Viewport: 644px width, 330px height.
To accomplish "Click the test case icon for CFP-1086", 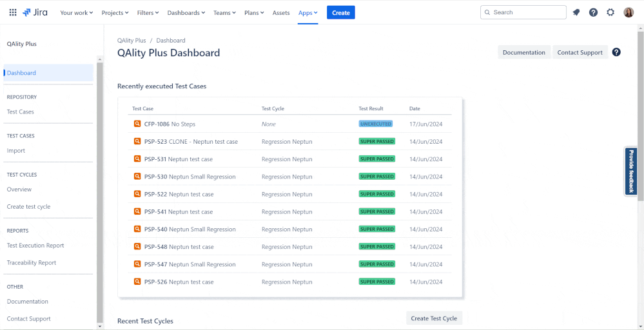I will 137,124.
